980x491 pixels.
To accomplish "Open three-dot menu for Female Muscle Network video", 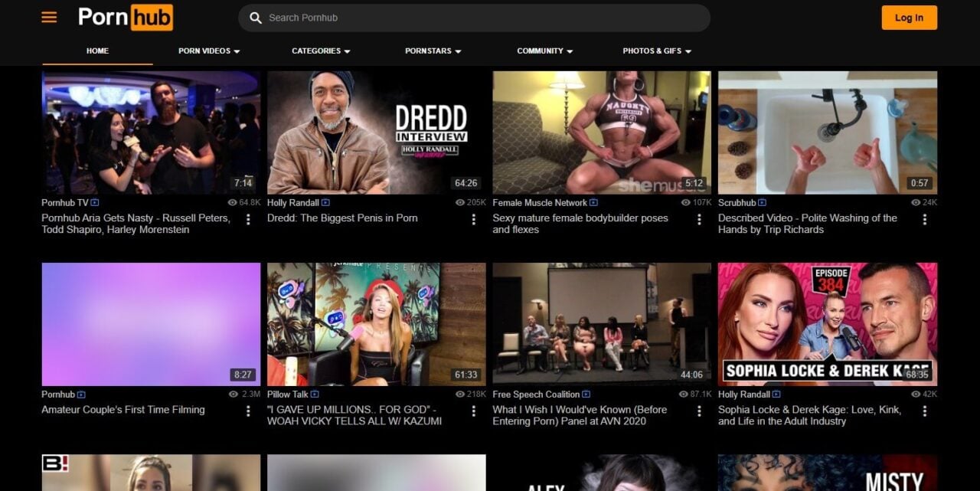I will pyautogui.click(x=699, y=220).
